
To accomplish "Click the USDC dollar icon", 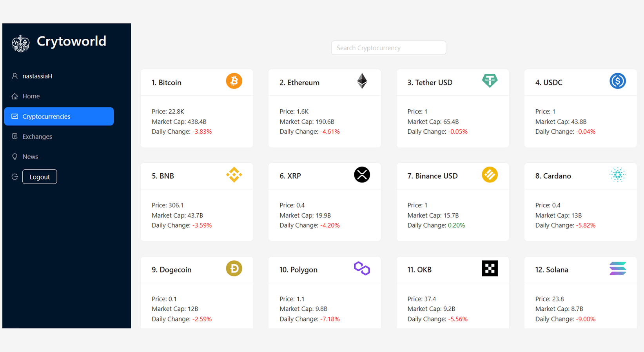I will click(x=618, y=81).
